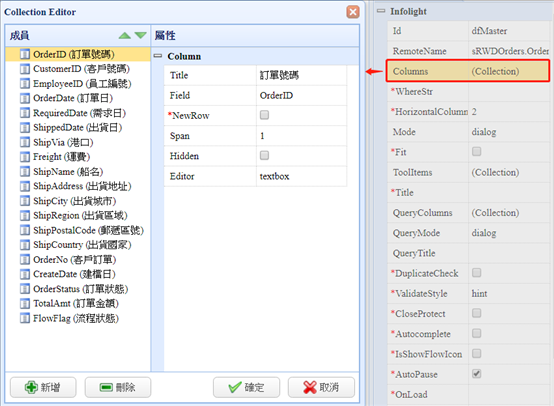
Task: Click the column icon beside FlowFlag
Action: (25, 318)
